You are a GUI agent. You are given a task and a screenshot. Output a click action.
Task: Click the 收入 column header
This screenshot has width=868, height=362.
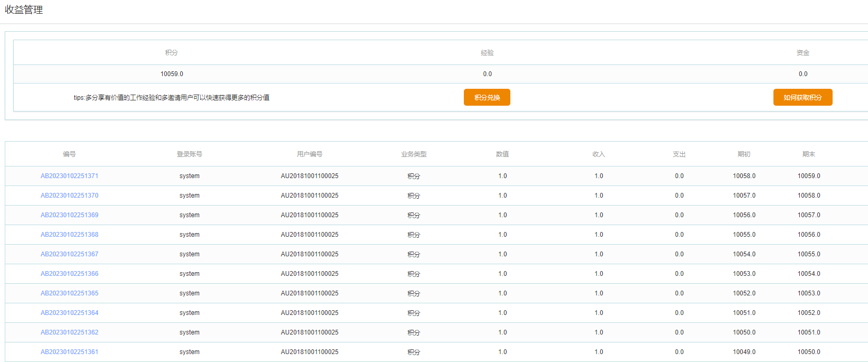[x=599, y=154]
